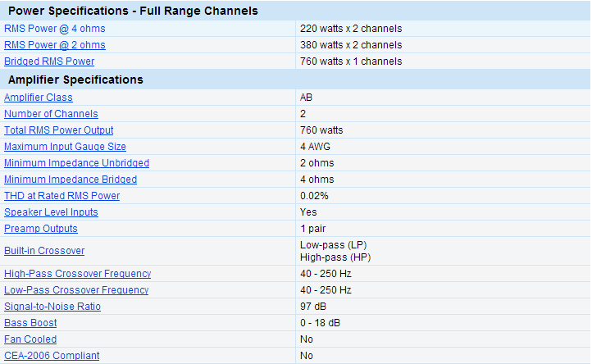Screen dimensions: 592x364
Task: Click Minimum Impedance Unbridged link
Action: point(76,163)
